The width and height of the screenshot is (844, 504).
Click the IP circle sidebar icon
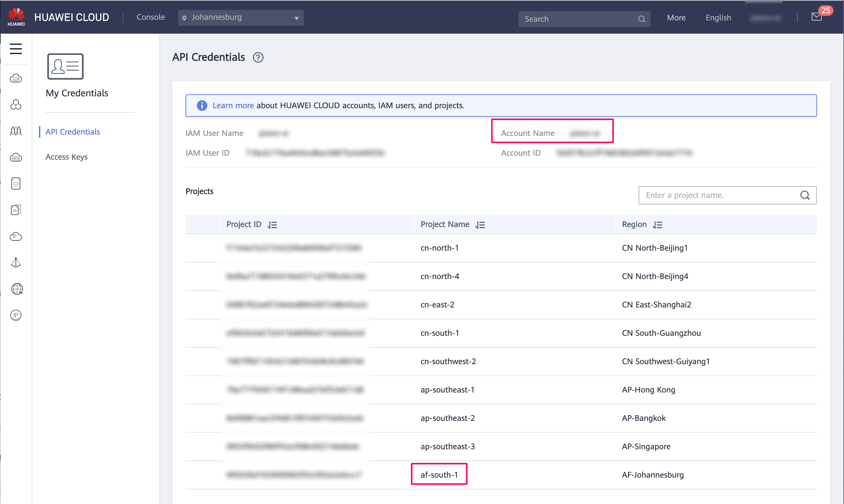pyautogui.click(x=16, y=315)
